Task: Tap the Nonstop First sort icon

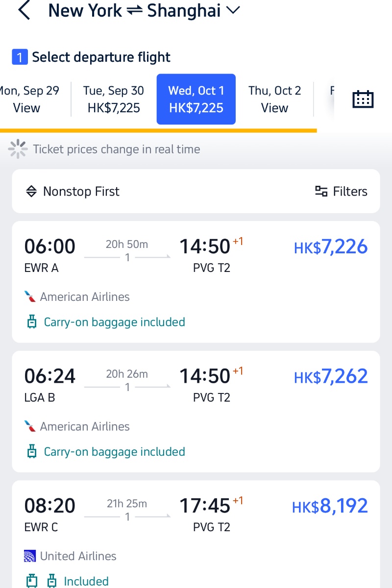Action: tap(31, 192)
